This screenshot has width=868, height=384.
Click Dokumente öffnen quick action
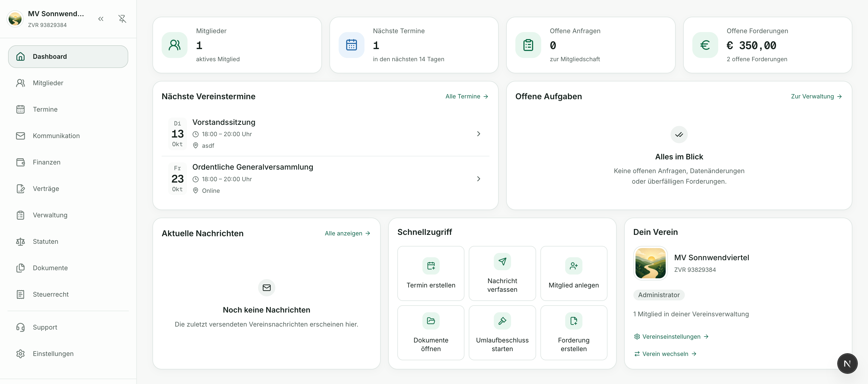pyautogui.click(x=430, y=333)
